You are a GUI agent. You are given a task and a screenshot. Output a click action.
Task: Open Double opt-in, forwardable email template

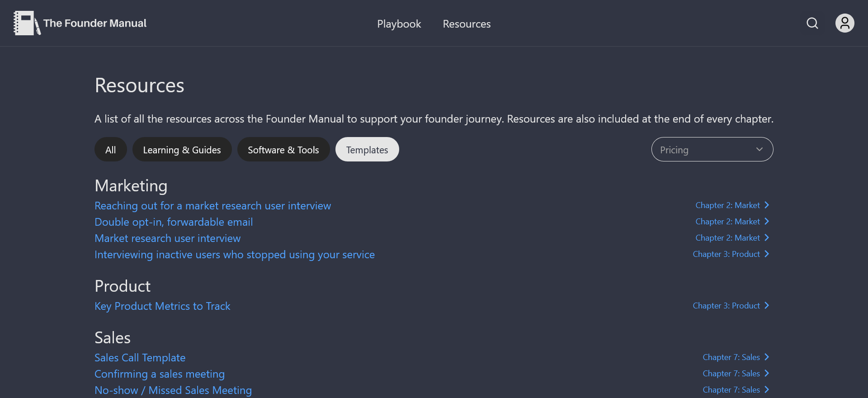tap(174, 222)
